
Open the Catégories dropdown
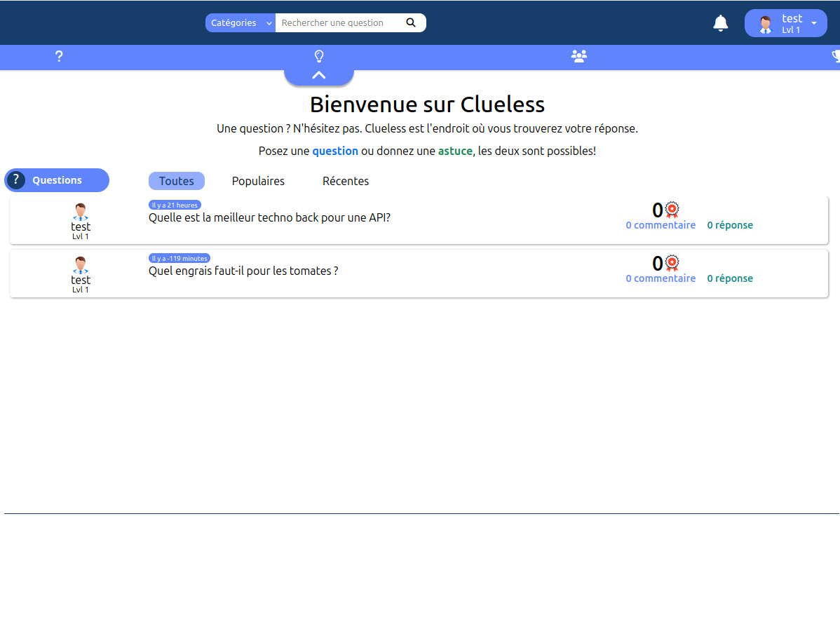coord(240,22)
